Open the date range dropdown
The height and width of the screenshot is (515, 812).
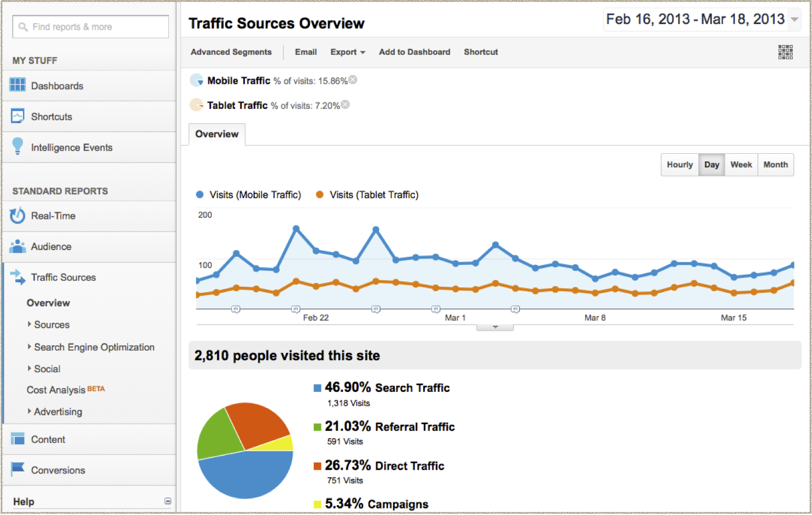click(x=795, y=20)
